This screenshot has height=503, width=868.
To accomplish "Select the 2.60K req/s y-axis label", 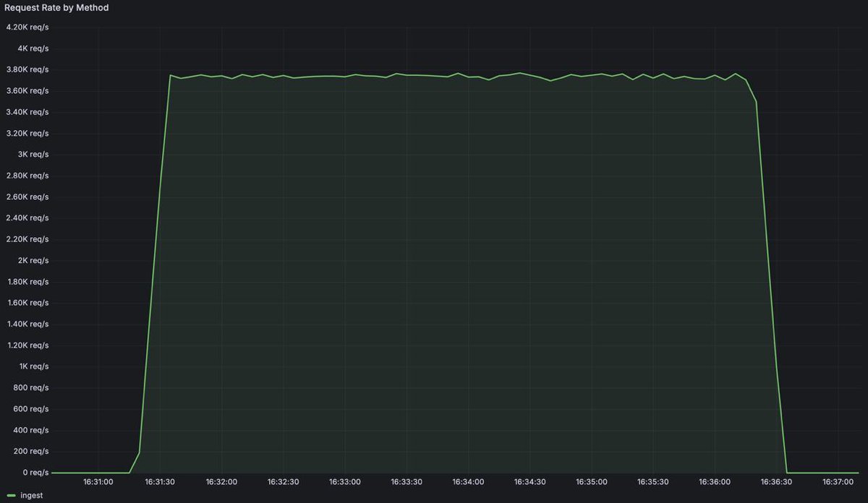I will [x=27, y=197].
